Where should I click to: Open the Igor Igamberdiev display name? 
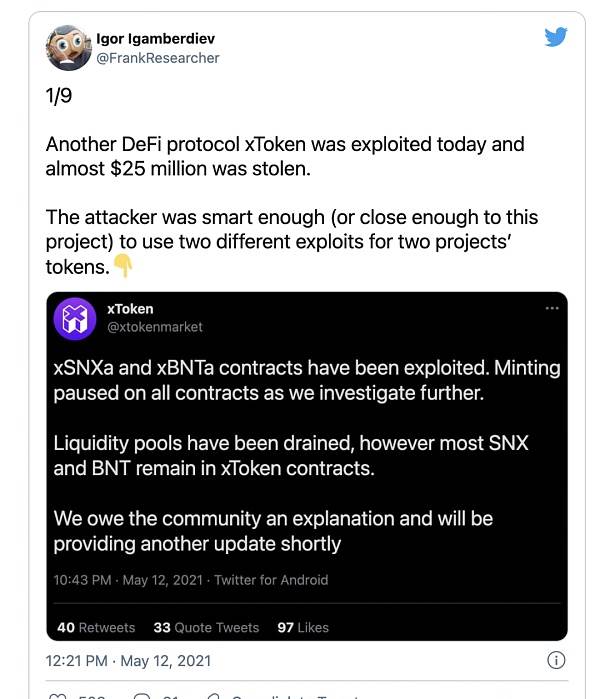(156, 39)
